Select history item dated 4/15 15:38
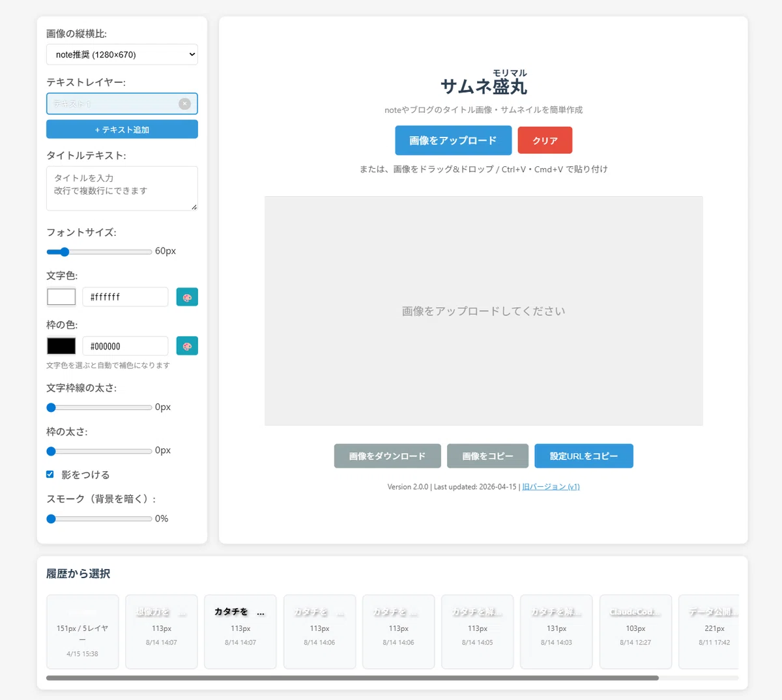The image size is (782, 700). click(83, 632)
